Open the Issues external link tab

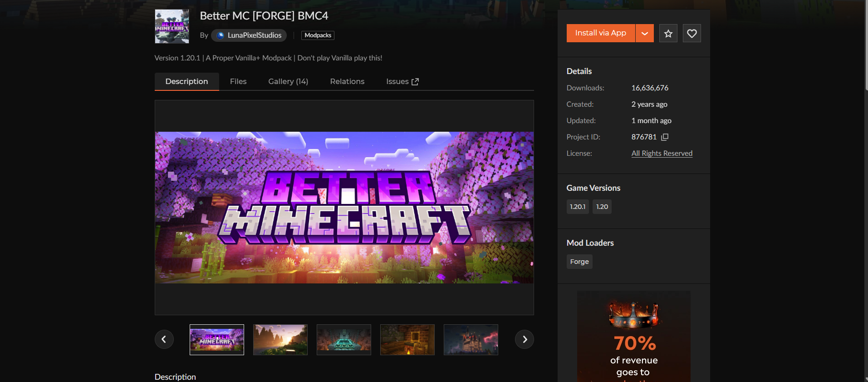click(x=402, y=82)
